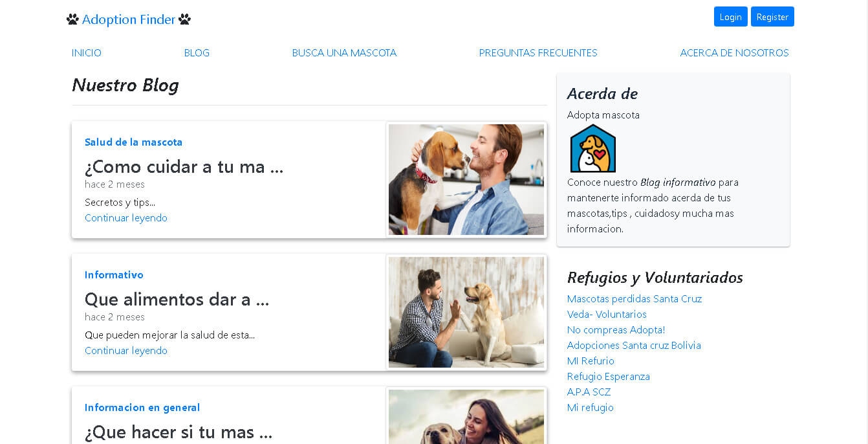Open the A.P.A SCZ shelter link

589,392
